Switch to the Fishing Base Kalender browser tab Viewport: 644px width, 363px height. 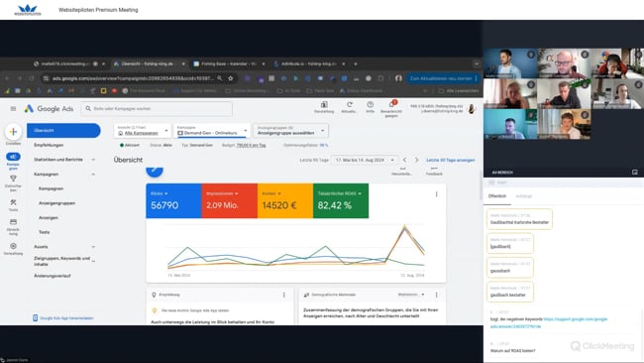(x=229, y=63)
